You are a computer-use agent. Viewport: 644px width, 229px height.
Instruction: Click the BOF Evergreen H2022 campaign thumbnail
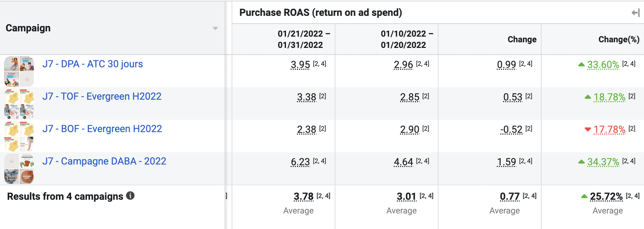click(x=19, y=136)
